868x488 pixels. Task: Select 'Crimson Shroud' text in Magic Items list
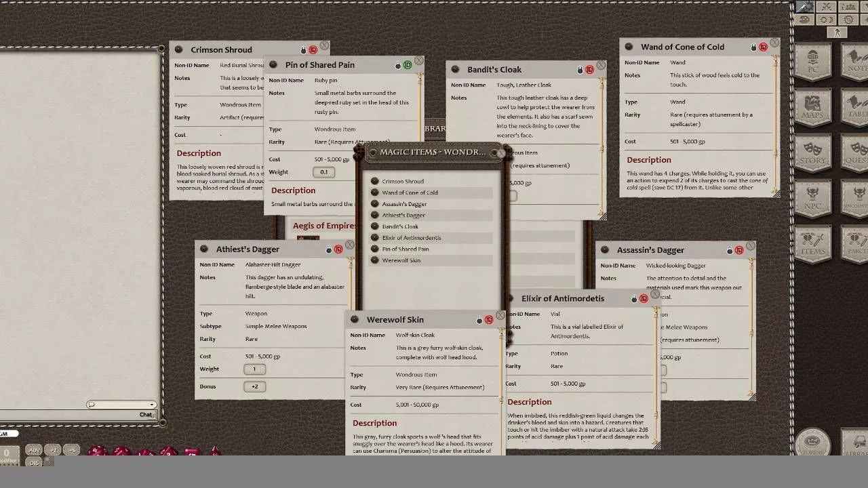[403, 182]
